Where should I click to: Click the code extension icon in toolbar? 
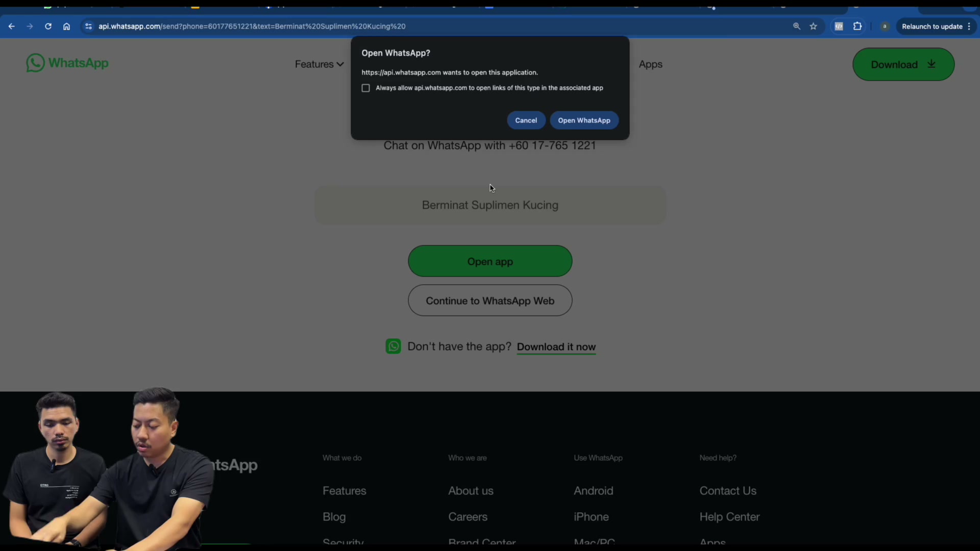pos(839,27)
